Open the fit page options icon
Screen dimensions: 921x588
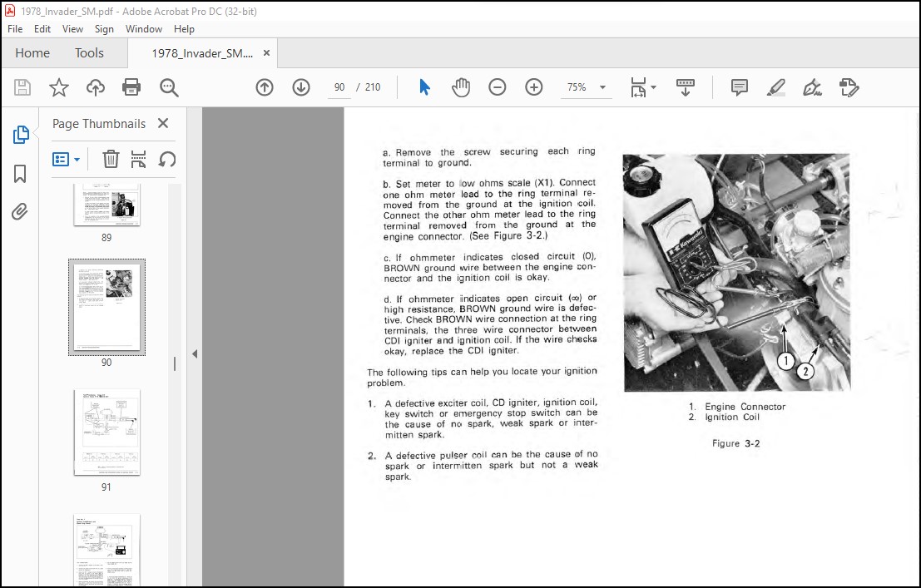pyautogui.click(x=642, y=87)
